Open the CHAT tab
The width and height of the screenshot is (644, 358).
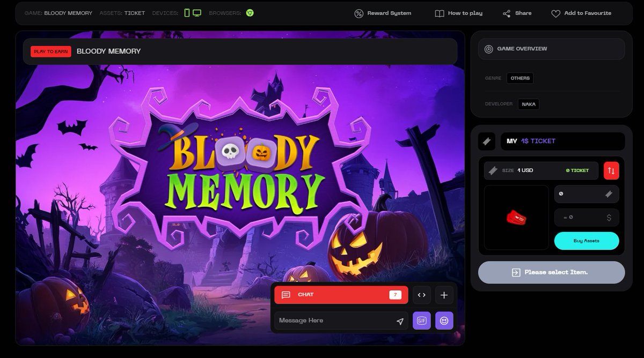pyautogui.click(x=341, y=295)
